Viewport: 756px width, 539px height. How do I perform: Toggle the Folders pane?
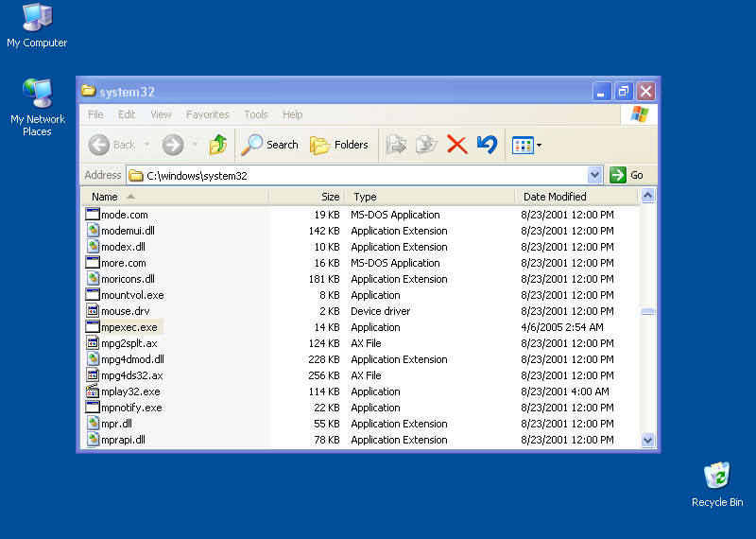(339, 145)
